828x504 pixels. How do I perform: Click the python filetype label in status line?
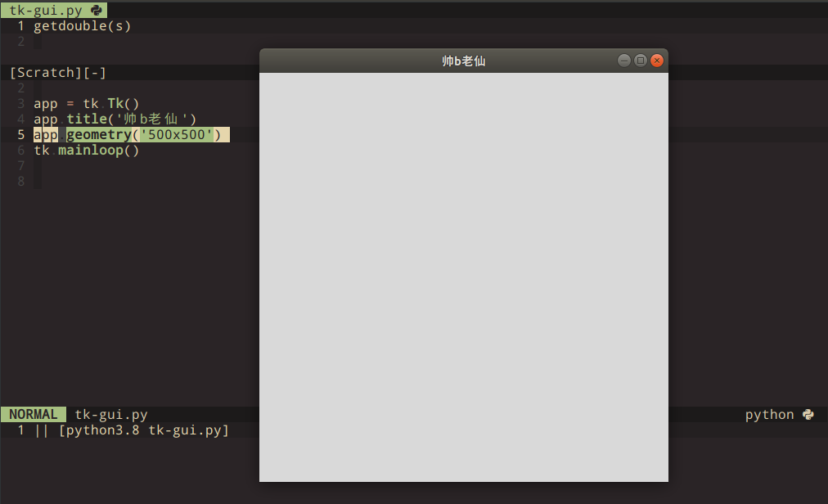[769, 415]
